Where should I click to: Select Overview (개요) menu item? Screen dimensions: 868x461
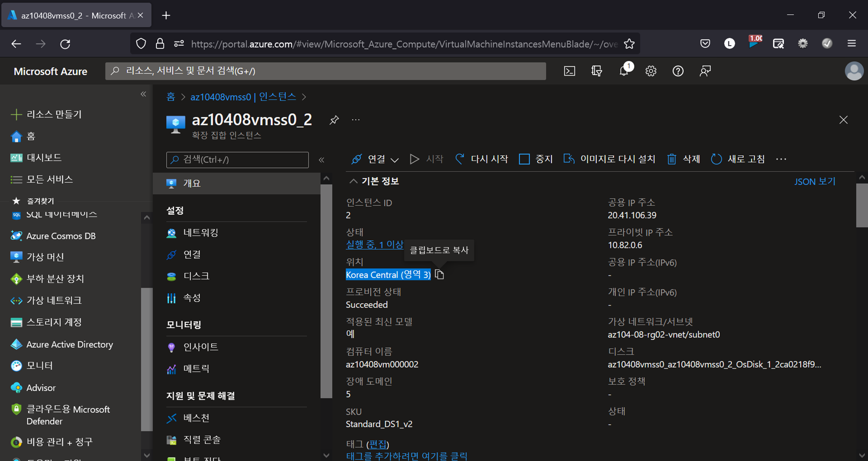pos(237,183)
